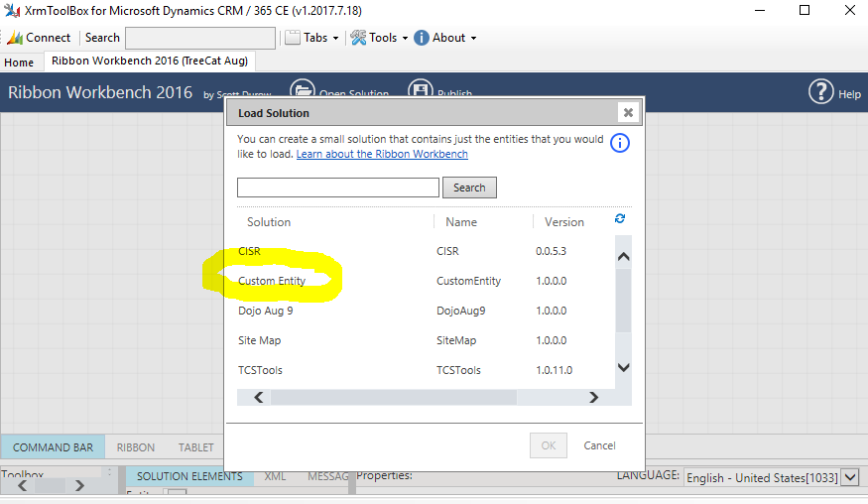This screenshot has width=868, height=504.
Task: Click the blue info icon
Action: point(619,143)
